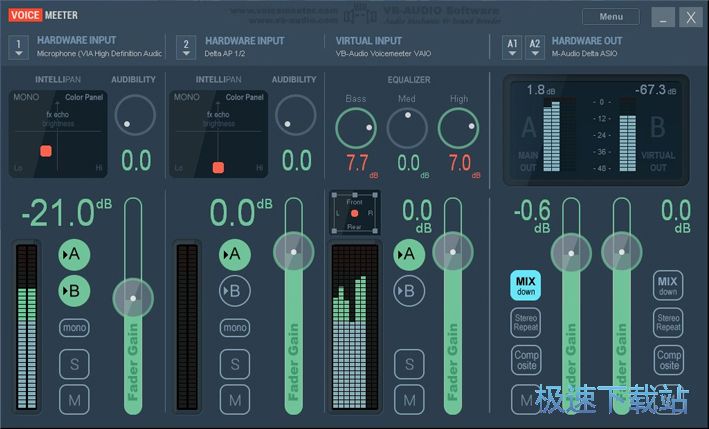This screenshot has height=429, width=709.
Task: Open the Menu button
Action: (610, 17)
